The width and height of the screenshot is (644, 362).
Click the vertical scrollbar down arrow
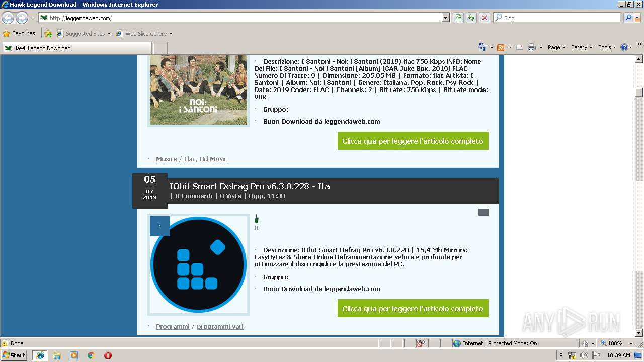pyautogui.click(x=639, y=332)
